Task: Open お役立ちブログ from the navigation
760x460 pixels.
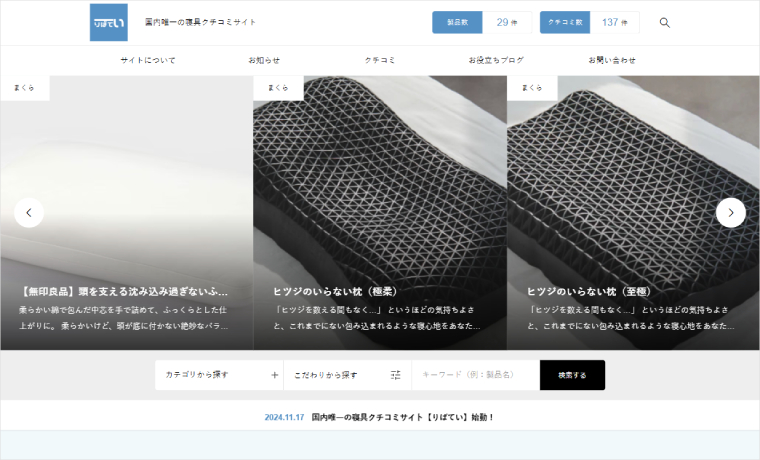Action: pos(496,60)
